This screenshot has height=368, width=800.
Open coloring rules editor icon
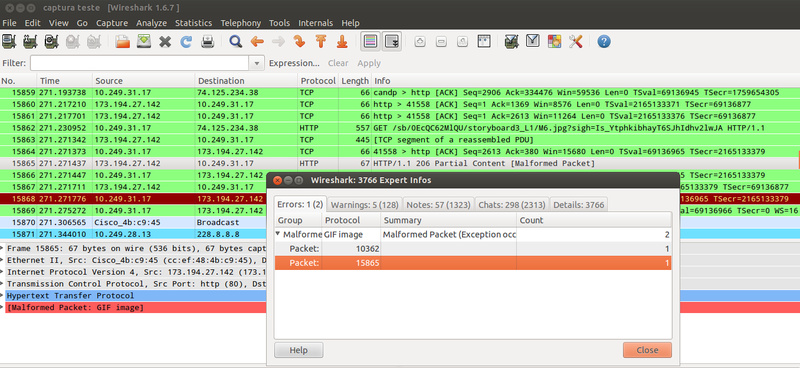555,41
